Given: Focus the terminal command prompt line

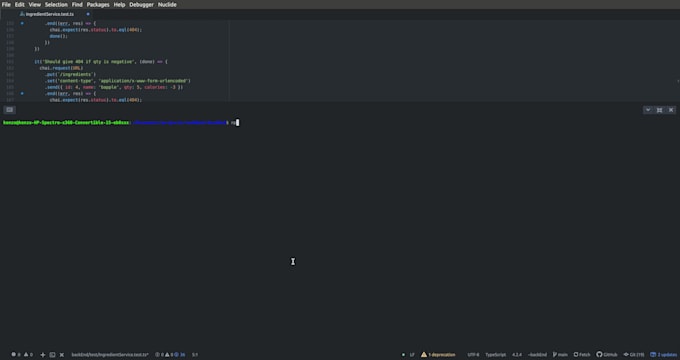Looking at the screenshot, I should tap(121, 123).
